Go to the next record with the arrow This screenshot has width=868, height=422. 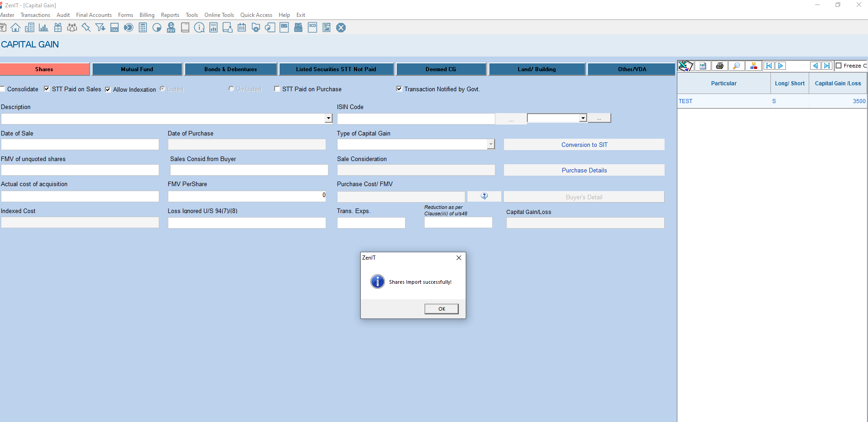(x=780, y=66)
